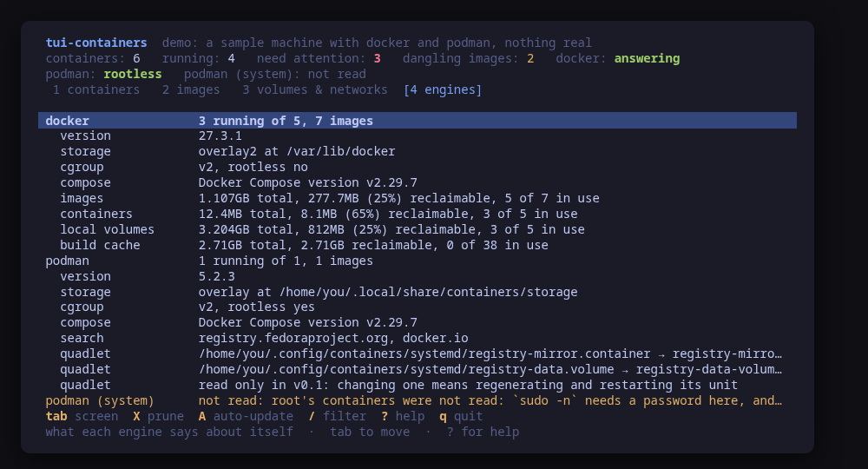Activate the '/ filter' shortcut
The width and height of the screenshot is (868, 469).
tap(337, 416)
